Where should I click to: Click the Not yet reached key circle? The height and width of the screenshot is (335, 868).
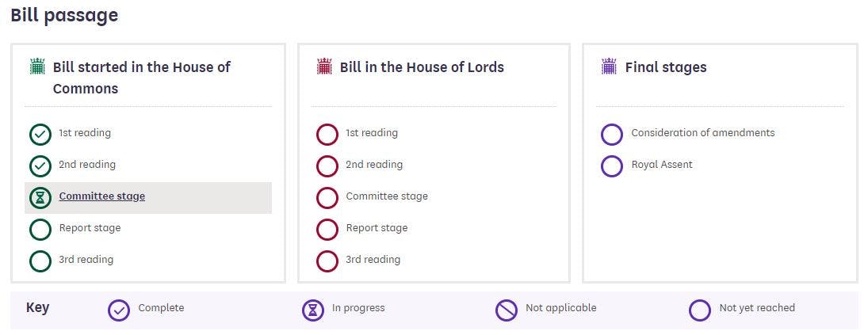700,310
